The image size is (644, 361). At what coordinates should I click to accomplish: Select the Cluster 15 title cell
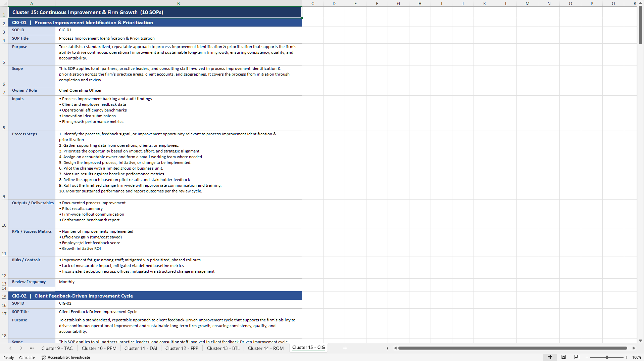(x=155, y=12)
